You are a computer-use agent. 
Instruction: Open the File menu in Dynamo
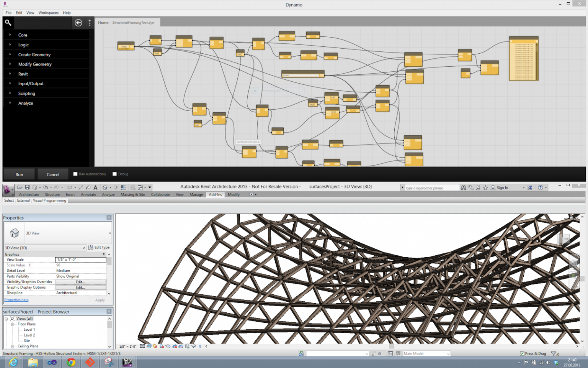tap(8, 13)
